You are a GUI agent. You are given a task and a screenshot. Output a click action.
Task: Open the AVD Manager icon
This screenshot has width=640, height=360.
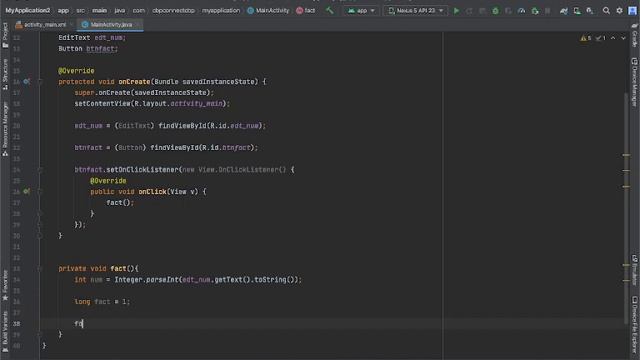[577, 11]
